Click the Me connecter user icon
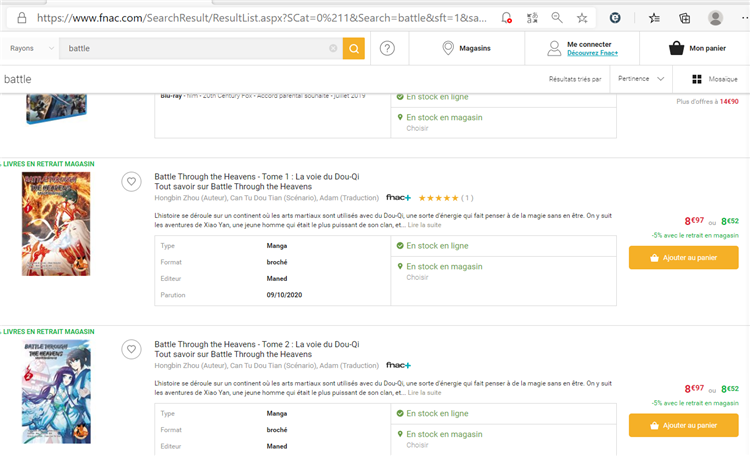This screenshot has width=750, height=456. tap(554, 48)
